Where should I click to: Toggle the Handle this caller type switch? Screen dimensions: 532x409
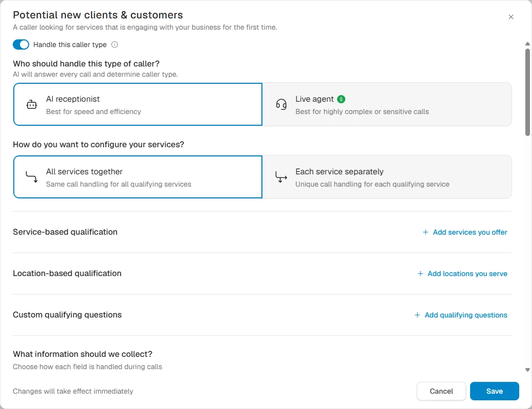click(21, 44)
